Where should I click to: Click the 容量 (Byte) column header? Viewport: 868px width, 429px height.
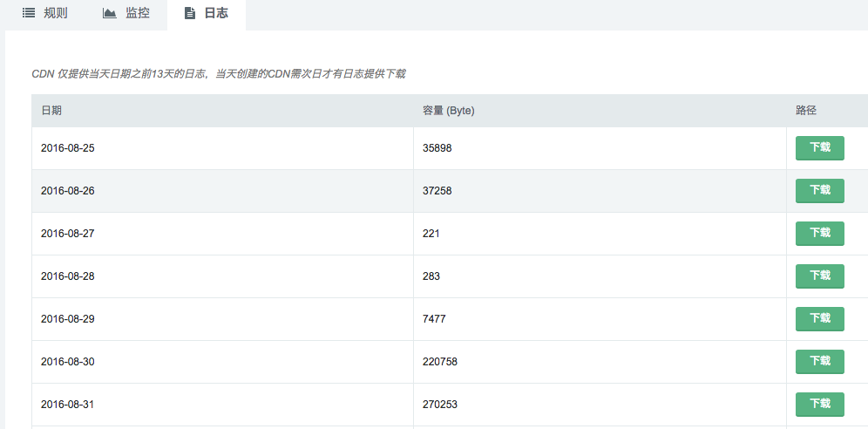tap(448, 111)
